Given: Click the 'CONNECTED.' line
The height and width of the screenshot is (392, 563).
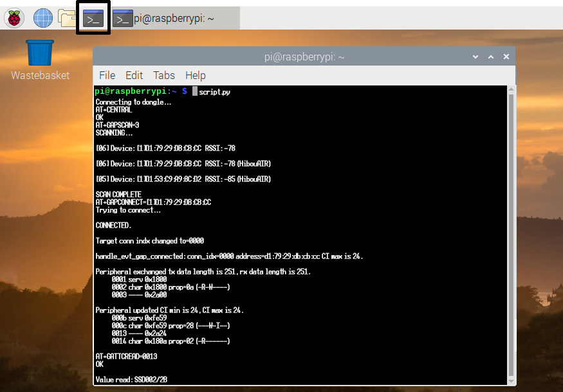Looking at the screenshot, I should (x=113, y=225).
